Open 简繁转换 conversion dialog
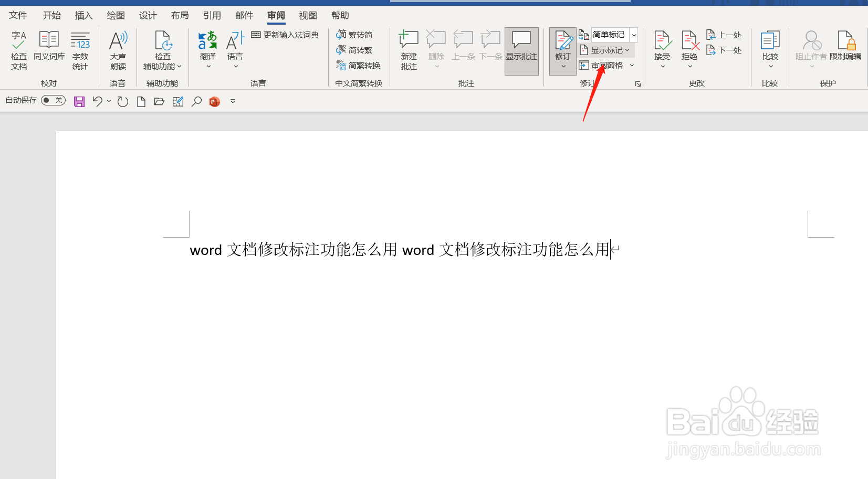The height and width of the screenshot is (479, 868). 358,65
